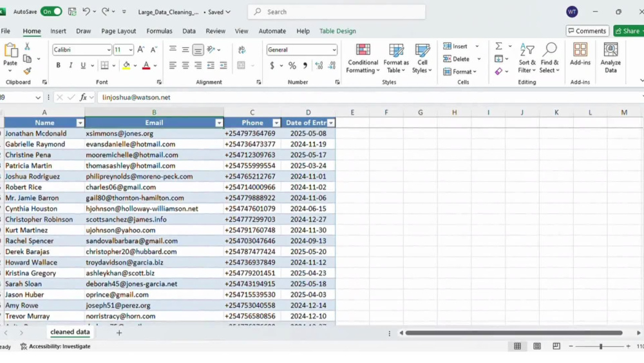Apply red Font Color
The image size is (644, 363).
(146, 65)
